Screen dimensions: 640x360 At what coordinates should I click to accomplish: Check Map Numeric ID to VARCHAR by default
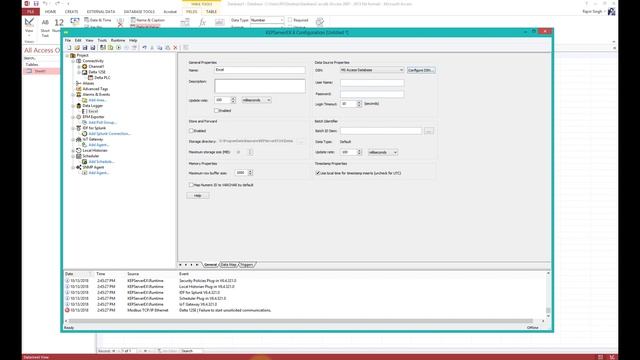point(191,185)
